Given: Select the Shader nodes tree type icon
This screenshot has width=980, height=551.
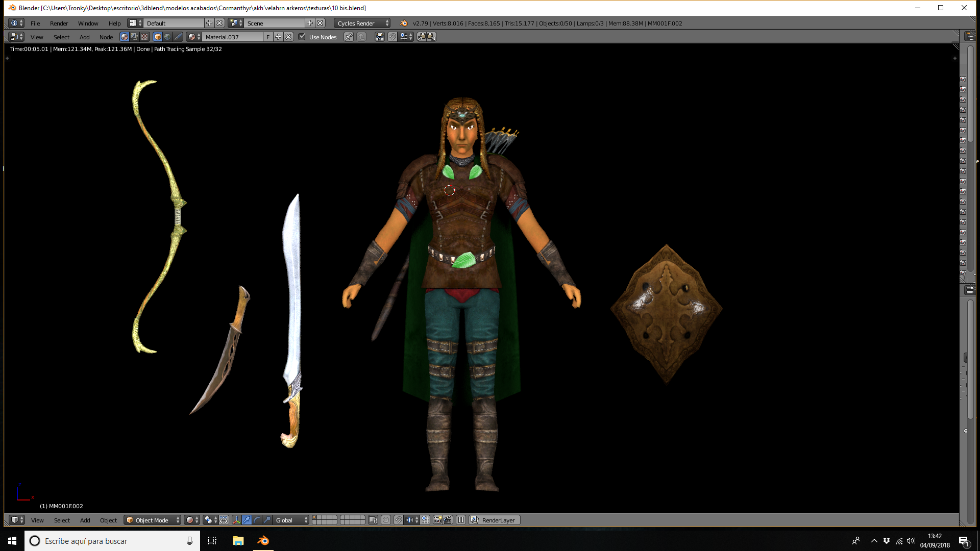Looking at the screenshot, I should pyautogui.click(x=125, y=37).
